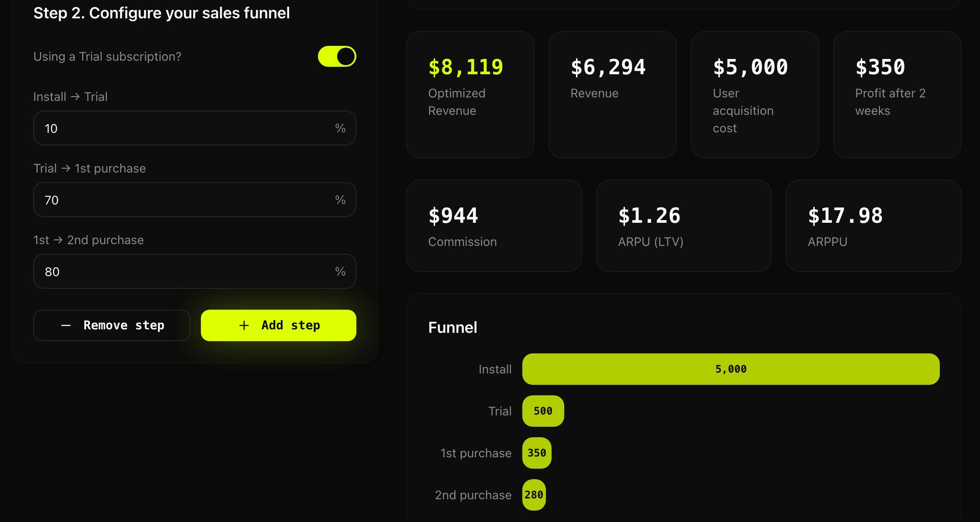Select the $350 Profit after 2 weeks card
This screenshot has width=980, height=522.
point(897,94)
